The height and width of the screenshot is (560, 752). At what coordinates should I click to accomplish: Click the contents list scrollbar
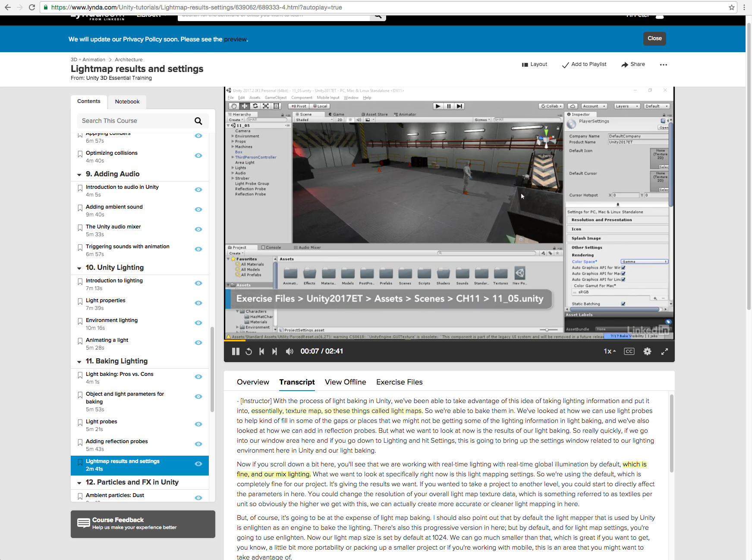[x=212, y=369]
